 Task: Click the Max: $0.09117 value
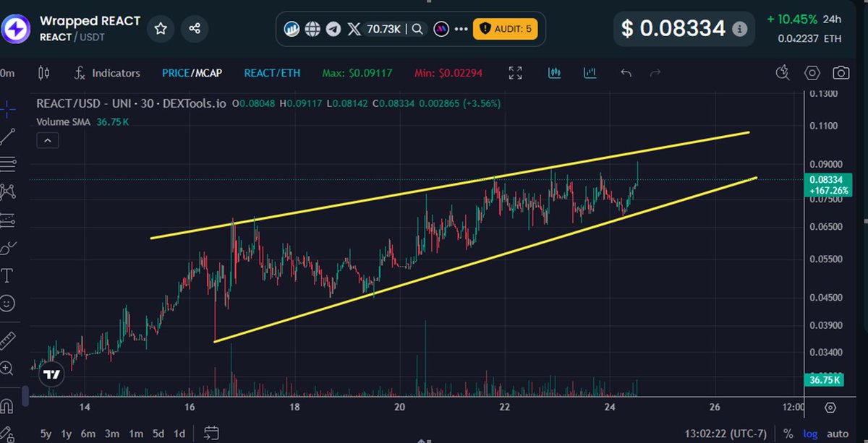(357, 73)
